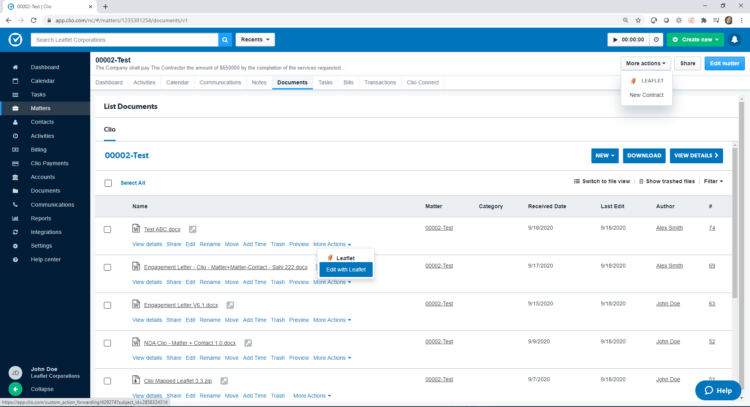
Task: Click the Edit matter button
Action: click(725, 63)
